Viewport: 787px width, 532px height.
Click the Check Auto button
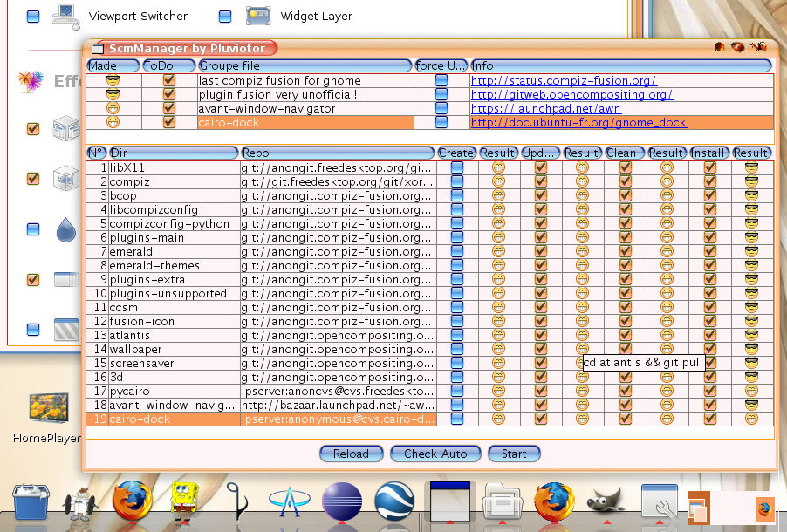coord(435,454)
